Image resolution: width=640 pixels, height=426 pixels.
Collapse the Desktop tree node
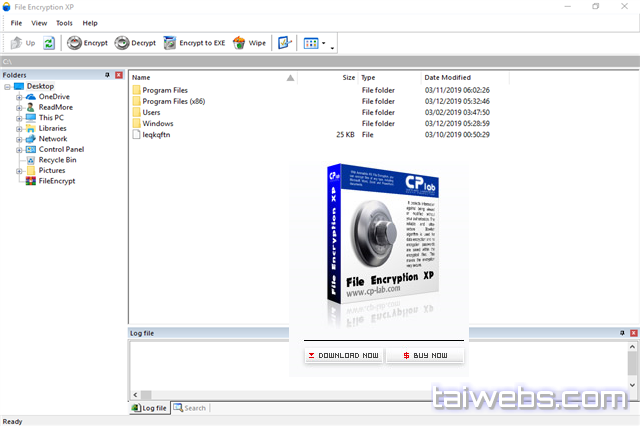click(7, 86)
